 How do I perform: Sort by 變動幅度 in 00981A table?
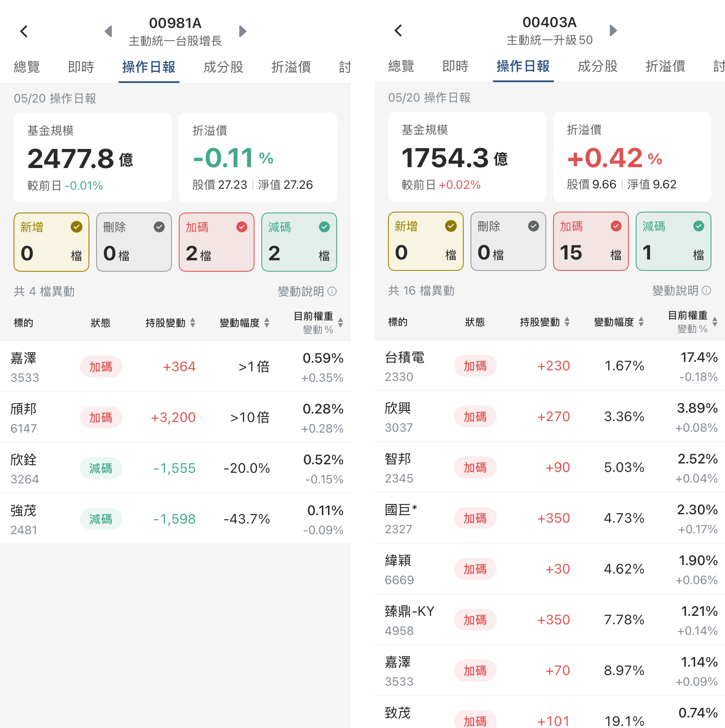pyautogui.click(x=244, y=323)
